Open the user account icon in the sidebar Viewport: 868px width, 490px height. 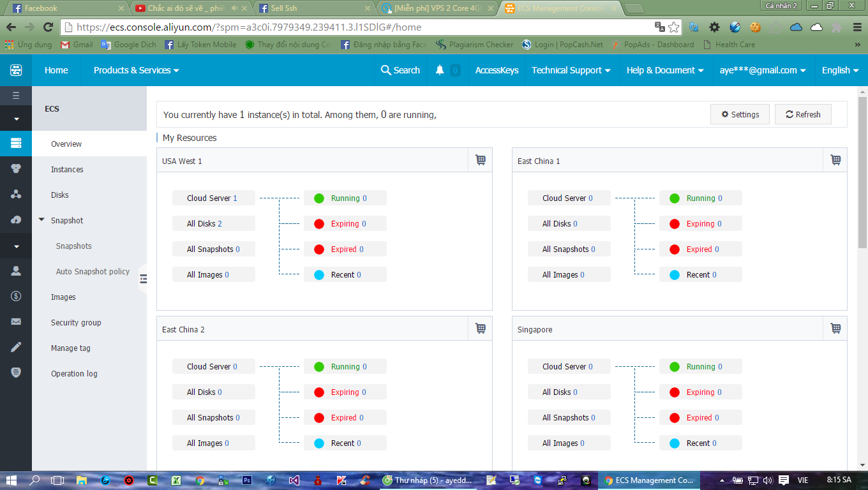point(16,271)
